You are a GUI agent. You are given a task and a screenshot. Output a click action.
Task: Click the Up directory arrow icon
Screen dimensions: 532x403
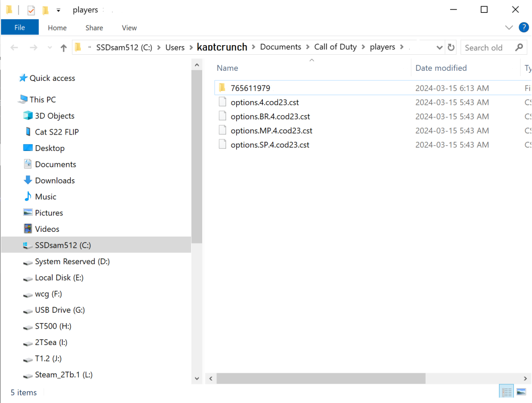pos(64,48)
